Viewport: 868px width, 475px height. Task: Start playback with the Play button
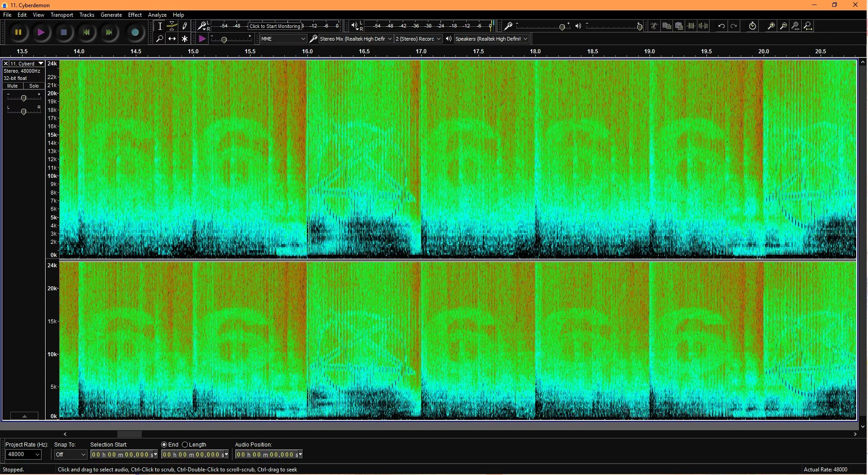[x=41, y=32]
